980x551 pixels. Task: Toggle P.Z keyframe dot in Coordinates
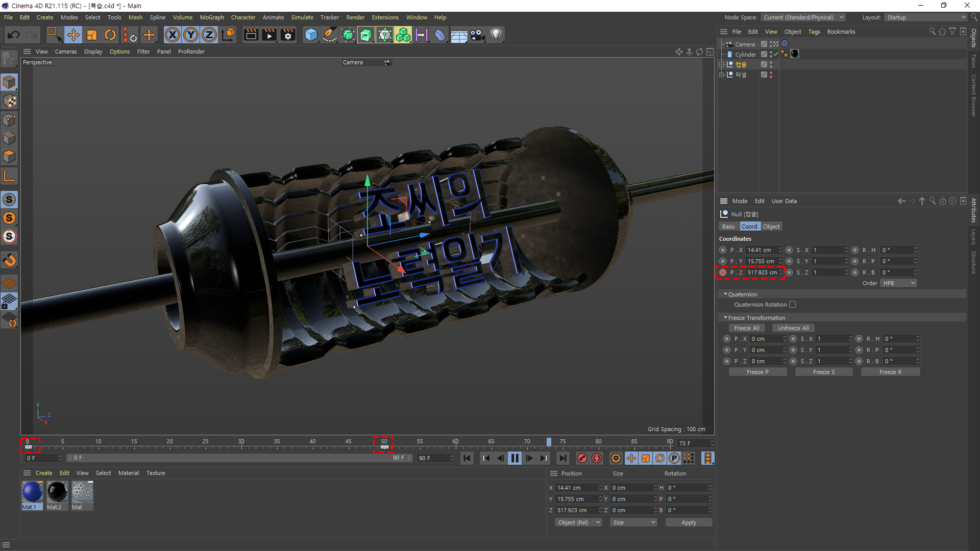(723, 272)
